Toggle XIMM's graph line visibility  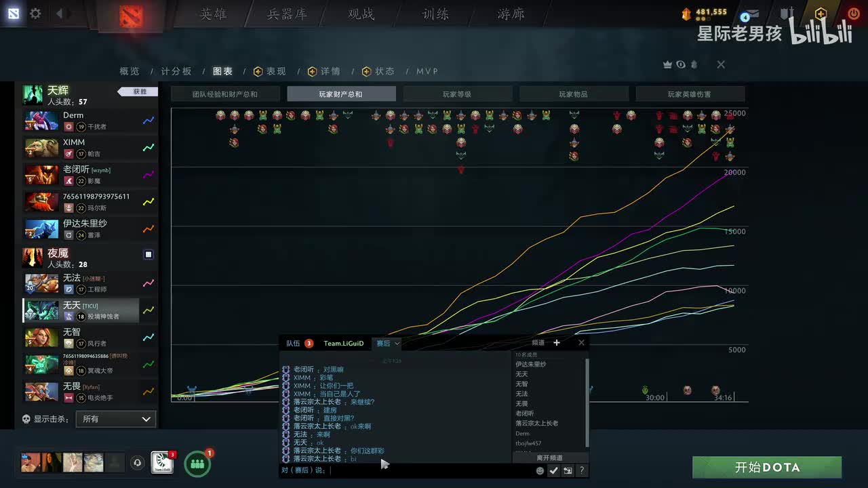coord(149,148)
